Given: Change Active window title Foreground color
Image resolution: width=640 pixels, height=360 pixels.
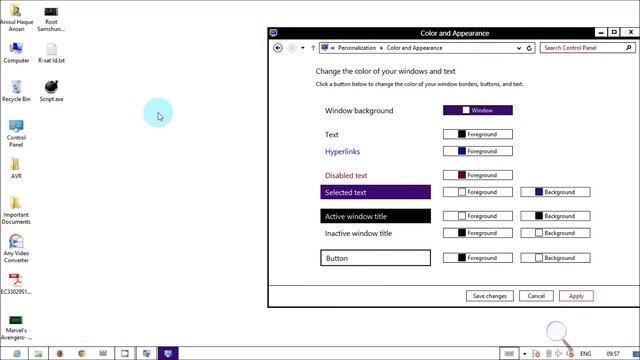Looking at the screenshot, I should [478, 216].
